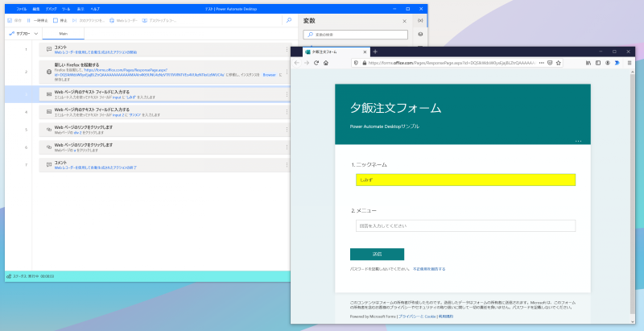
Task: Open more options for step 2
Action: point(287,72)
